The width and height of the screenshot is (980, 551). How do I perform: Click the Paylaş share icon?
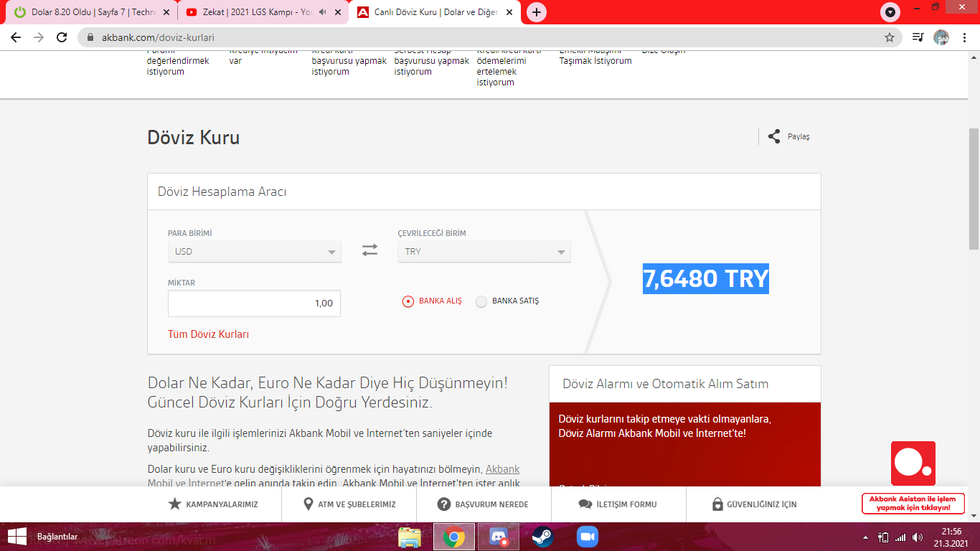774,136
